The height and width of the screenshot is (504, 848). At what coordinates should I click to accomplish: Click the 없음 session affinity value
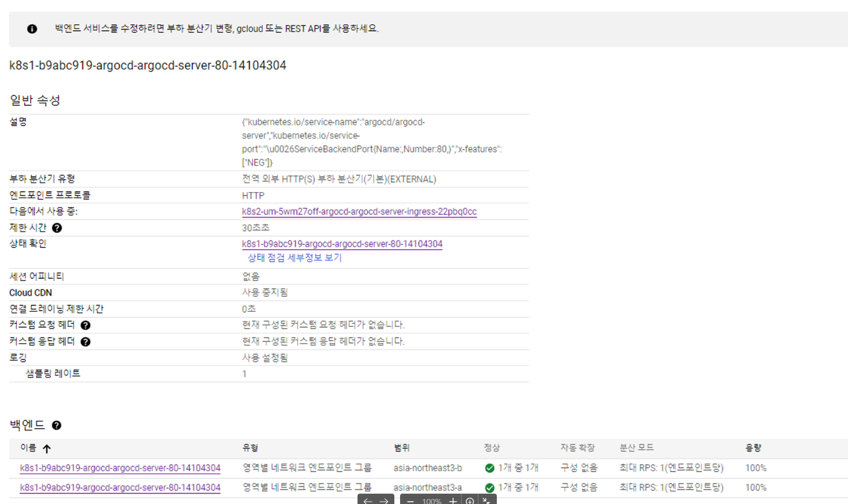[251, 277]
